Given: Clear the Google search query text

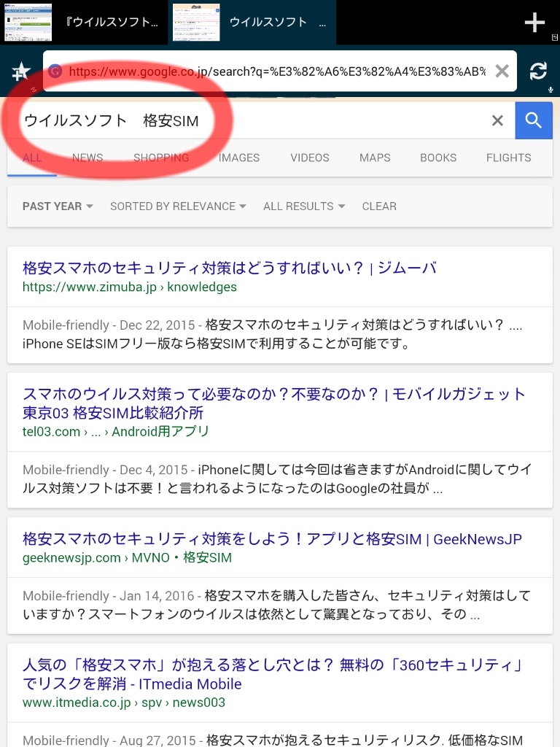Looking at the screenshot, I should point(497,120).
